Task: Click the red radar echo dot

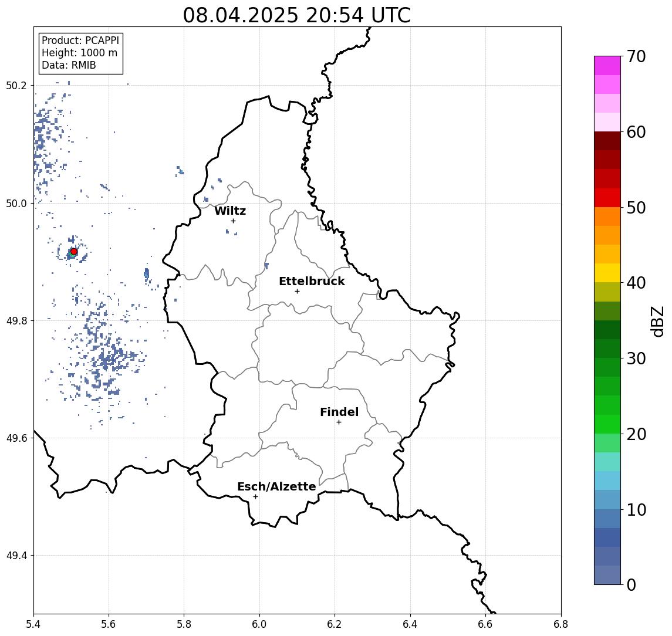Action: 74,252
